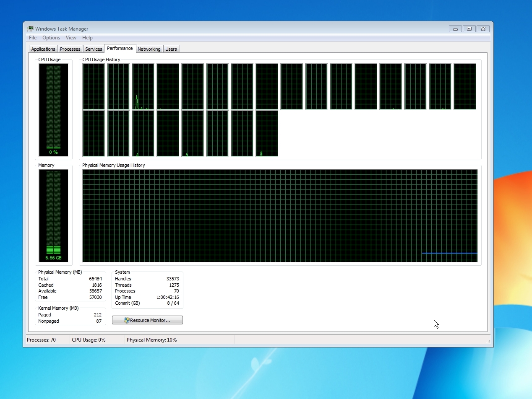The height and width of the screenshot is (399, 532).
Task: Click the Available memory value 58657
Action: point(95,291)
